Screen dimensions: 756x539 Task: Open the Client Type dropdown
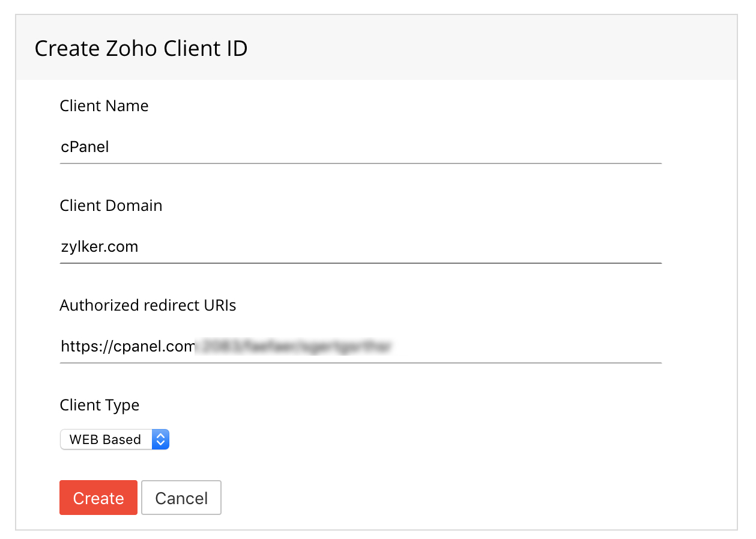[x=114, y=439]
